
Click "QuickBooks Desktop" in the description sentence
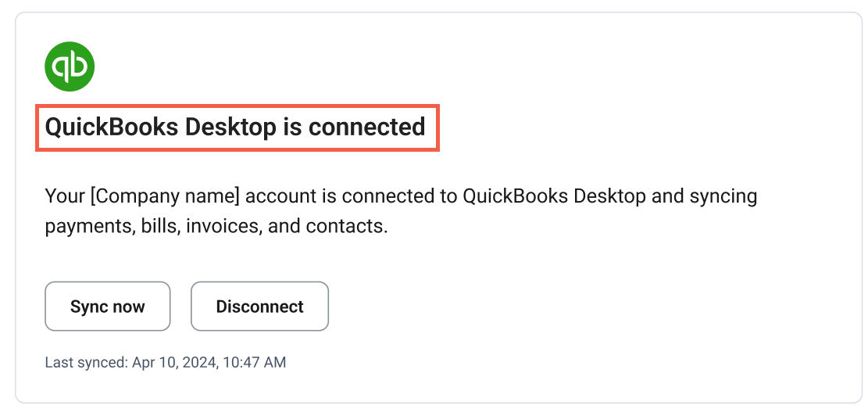554,196
